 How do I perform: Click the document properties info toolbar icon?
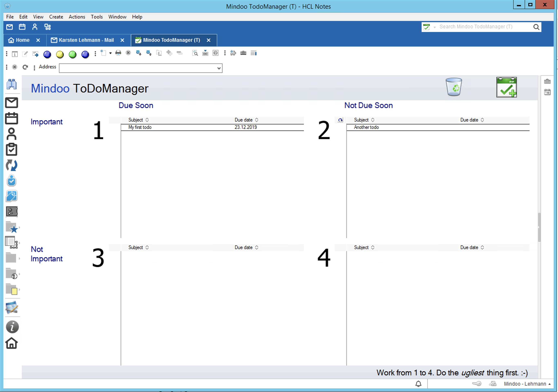coord(15,54)
